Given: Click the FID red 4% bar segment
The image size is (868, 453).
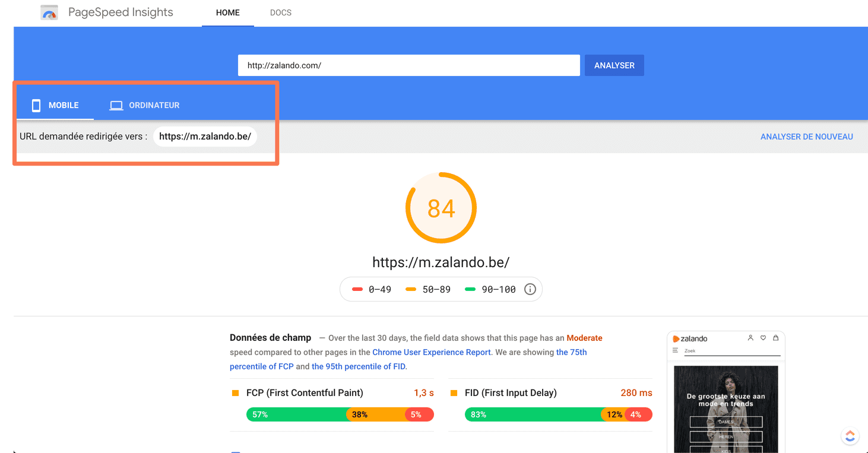Looking at the screenshot, I should click(639, 414).
